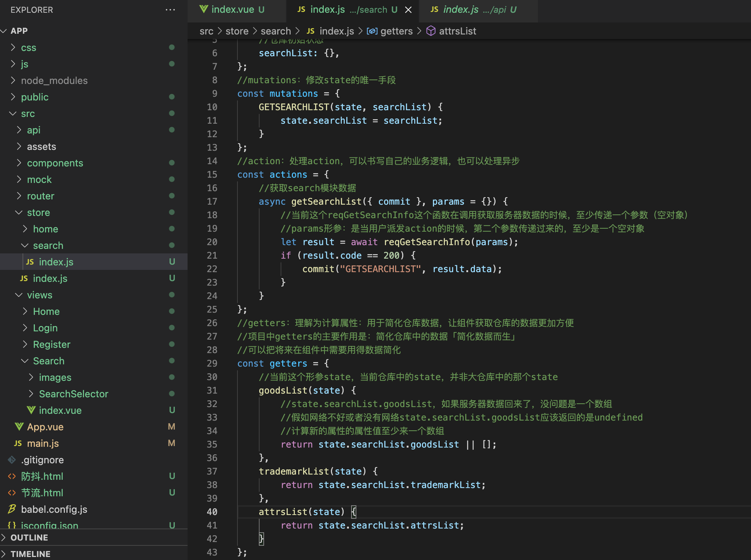
Task: Click the Vue icon on index.vue tab
Action: [x=203, y=9]
